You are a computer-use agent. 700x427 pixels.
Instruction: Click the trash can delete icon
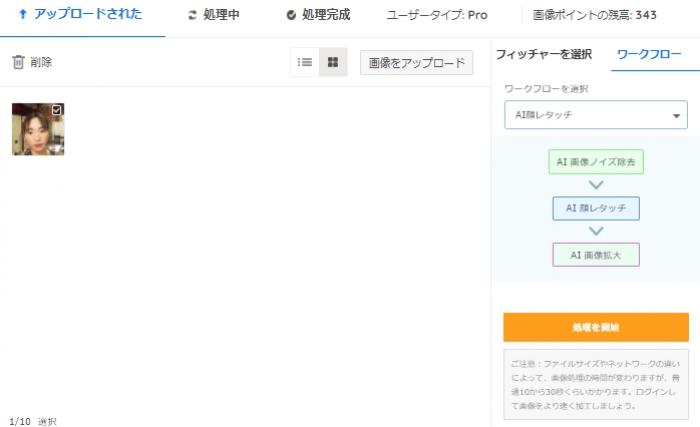pyautogui.click(x=18, y=62)
